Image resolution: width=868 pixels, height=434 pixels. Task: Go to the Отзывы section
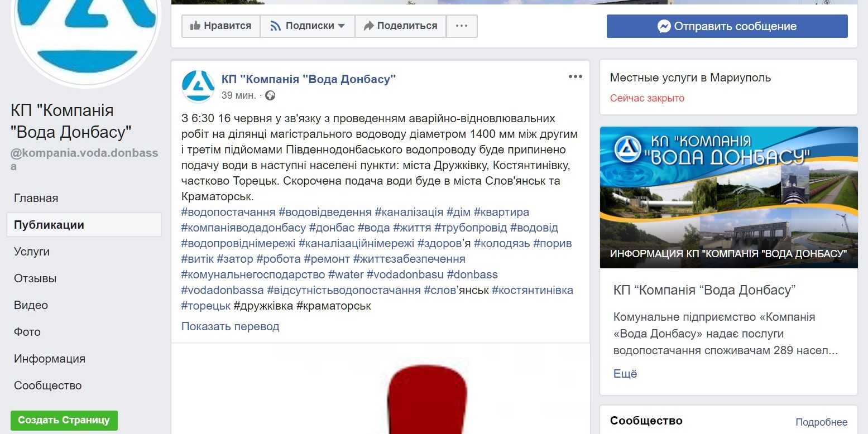click(x=35, y=278)
